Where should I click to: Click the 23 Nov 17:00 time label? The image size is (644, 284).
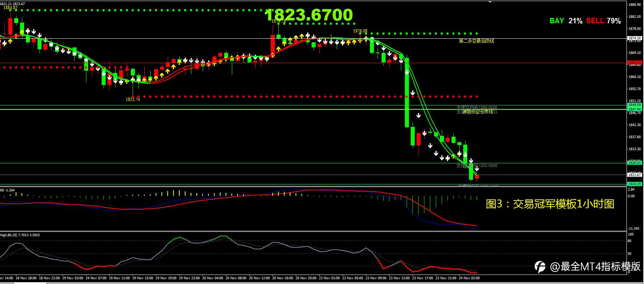pyautogui.click(x=422, y=278)
